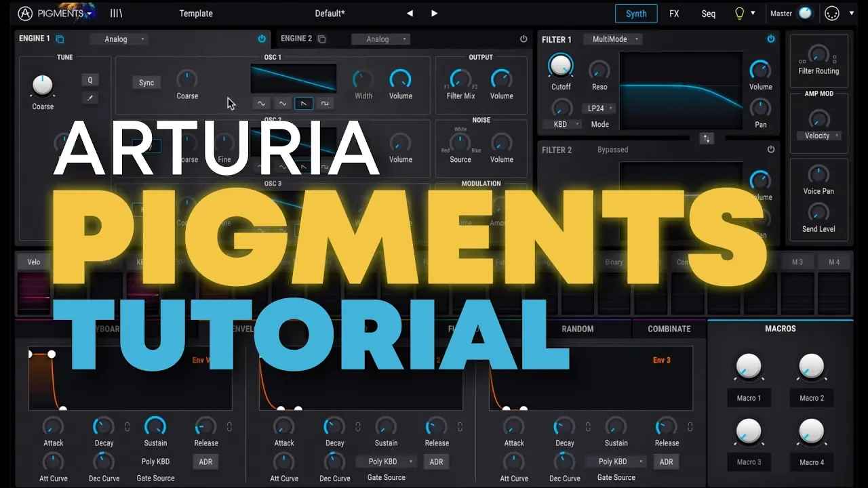This screenshot has width=868, height=488.
Task: Click the Filter 1 response curve display
Action: pyautogui.click(x=682, y=91)
